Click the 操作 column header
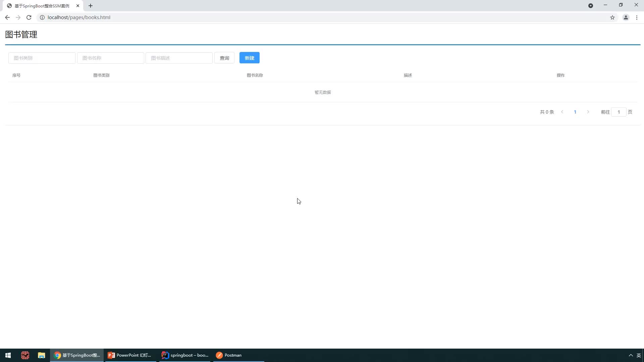The width and height of the screenshot is (644, 362). pyautogui.click(x=561, y=75)
